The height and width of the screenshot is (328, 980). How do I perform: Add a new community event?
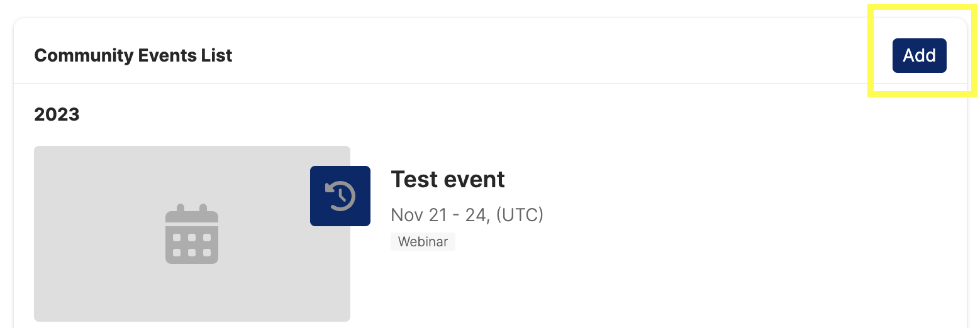pyautogui.click(x=919, y=55)
